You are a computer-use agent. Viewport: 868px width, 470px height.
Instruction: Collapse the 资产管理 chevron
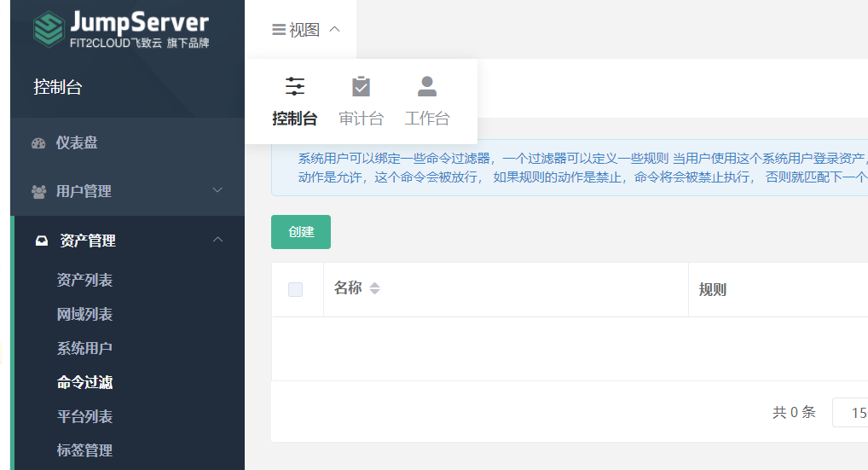point(217,239)
